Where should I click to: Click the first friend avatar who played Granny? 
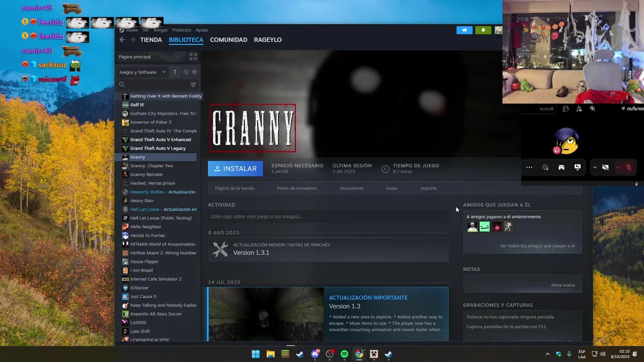pyautogui.click(x=472, y=227)
